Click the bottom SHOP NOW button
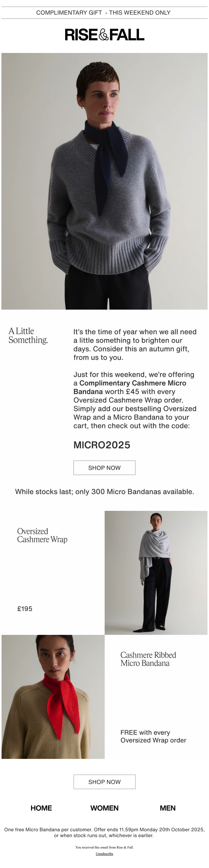This screenshot has width=209, height=868. (x=104, y=782)
